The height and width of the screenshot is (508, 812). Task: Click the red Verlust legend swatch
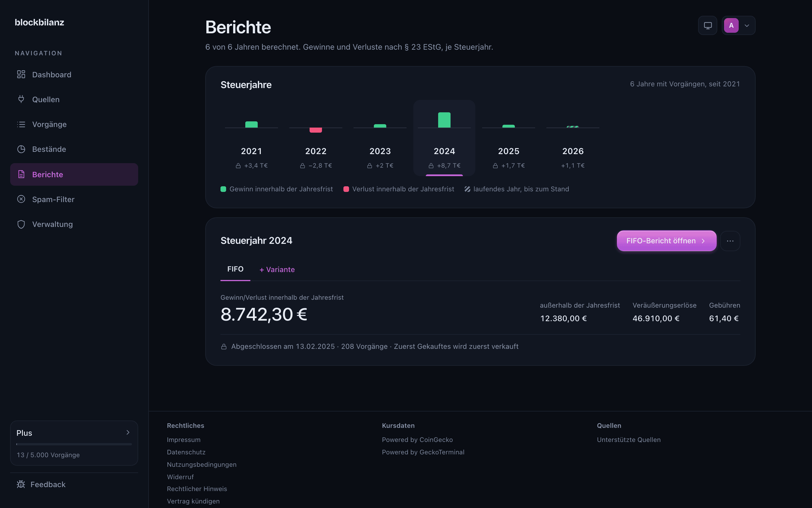346,189
